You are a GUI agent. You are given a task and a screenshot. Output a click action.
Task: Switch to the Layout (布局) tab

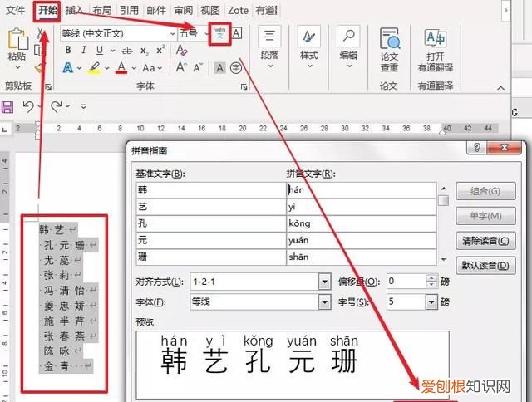click(101, 10)
